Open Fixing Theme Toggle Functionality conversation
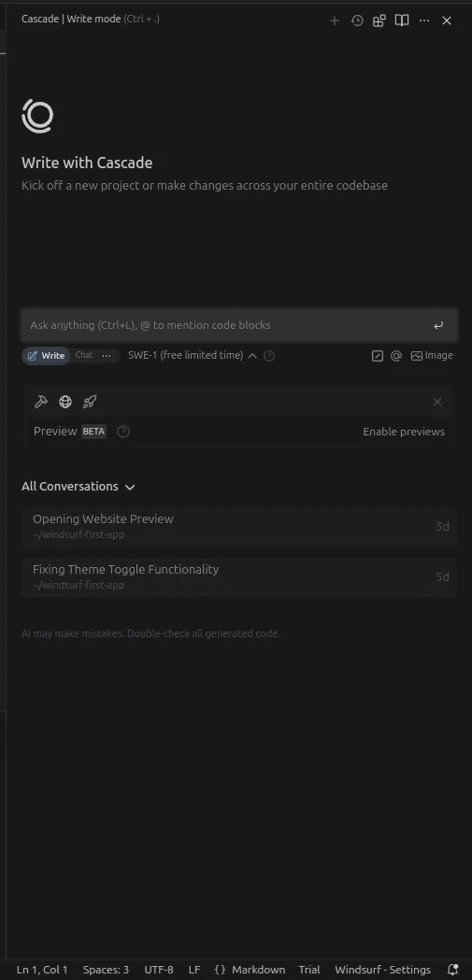Screen dimensions: 472x980 pos(239,577)
